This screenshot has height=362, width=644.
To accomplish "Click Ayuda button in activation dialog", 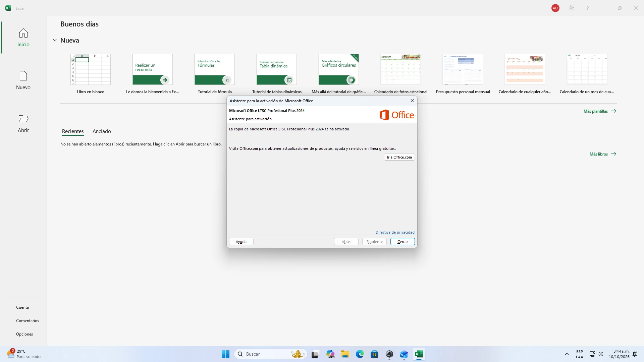I will tap(241, 242).
